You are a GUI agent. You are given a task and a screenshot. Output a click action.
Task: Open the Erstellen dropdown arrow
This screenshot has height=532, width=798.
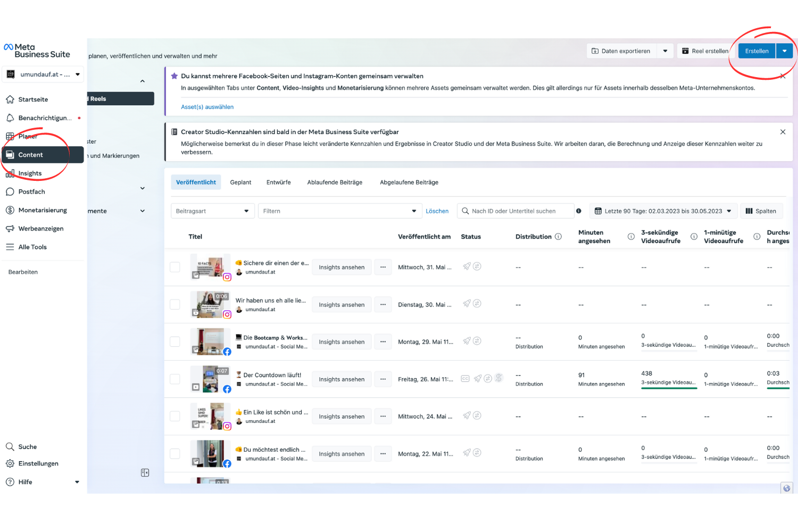[784, 51]
